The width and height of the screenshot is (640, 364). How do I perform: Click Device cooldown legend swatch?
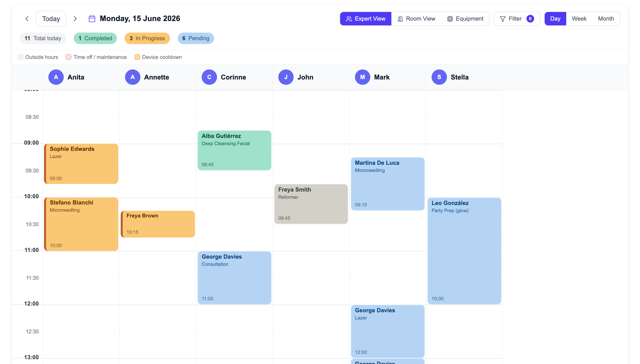tap(137, 57)
